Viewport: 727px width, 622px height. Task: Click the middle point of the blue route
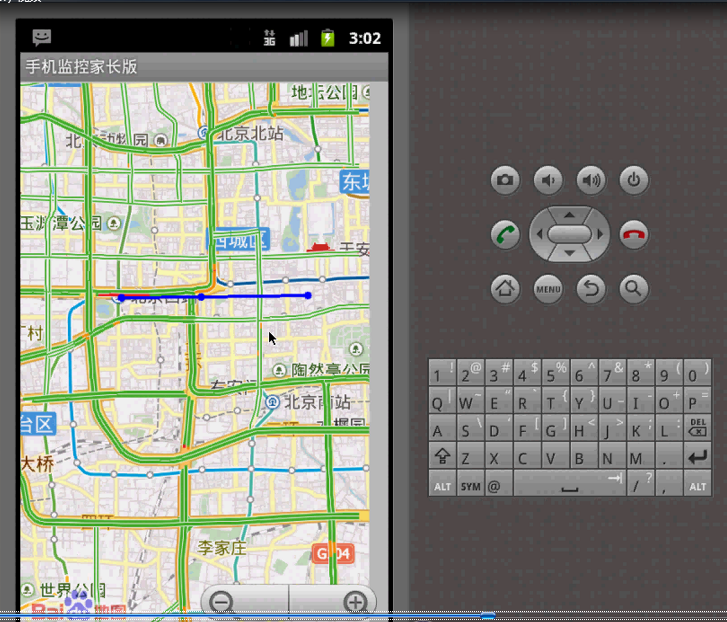pyautogui.click(x=201, y=297)
